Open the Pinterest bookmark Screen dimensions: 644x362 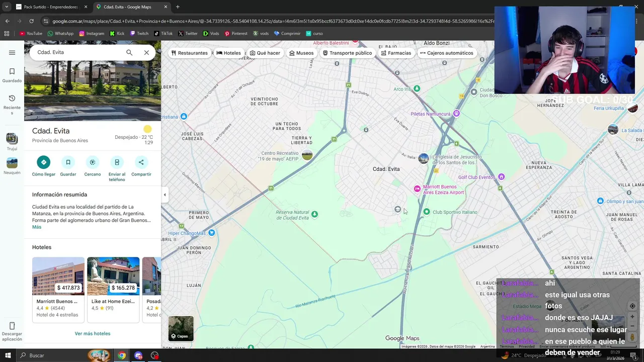coord(236,34)
